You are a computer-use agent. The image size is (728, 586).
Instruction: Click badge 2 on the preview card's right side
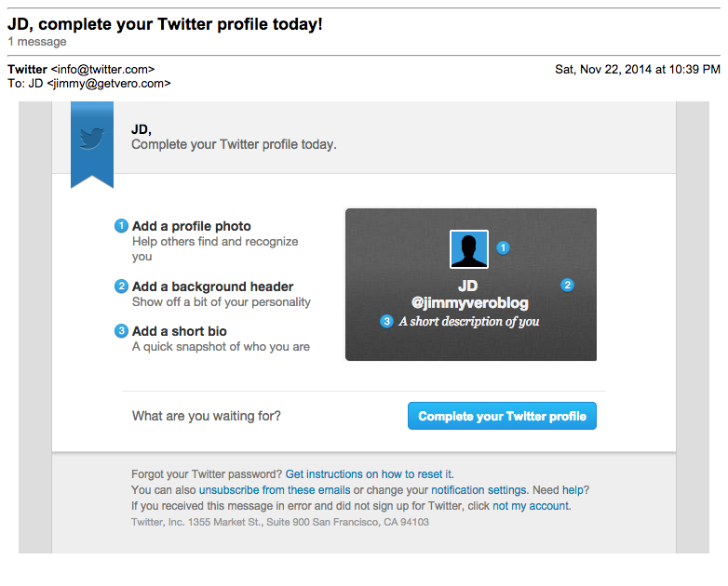coord(568,286)
